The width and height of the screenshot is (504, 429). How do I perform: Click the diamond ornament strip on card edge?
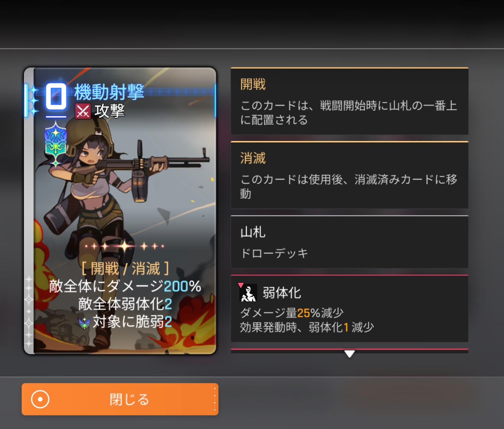(29, 309)
